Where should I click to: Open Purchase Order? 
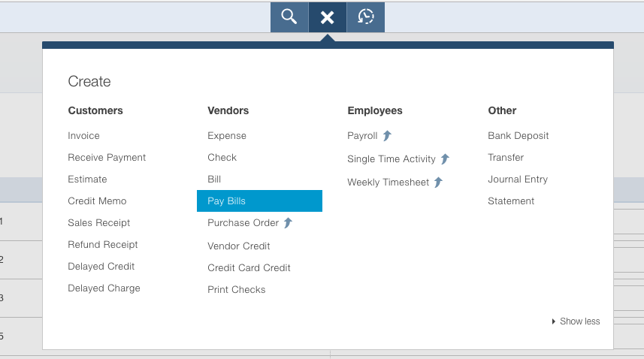(x=243, y=223)
